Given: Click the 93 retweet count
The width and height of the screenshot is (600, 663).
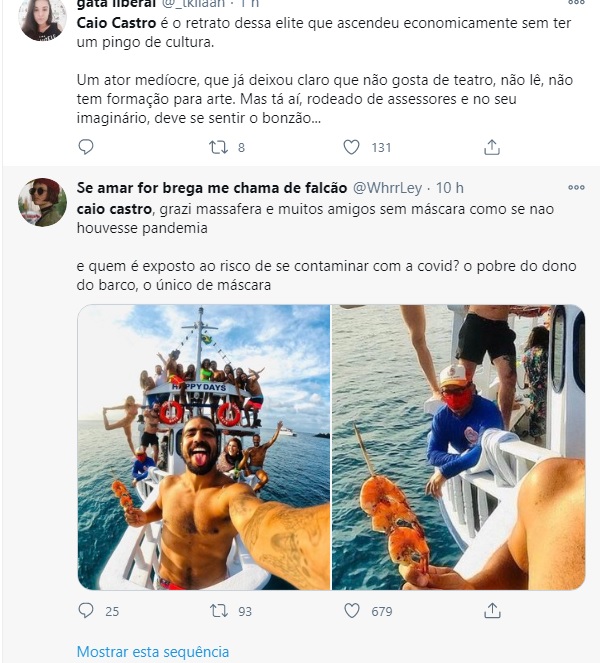Looking at the screenshot, I should click(244, 611).
